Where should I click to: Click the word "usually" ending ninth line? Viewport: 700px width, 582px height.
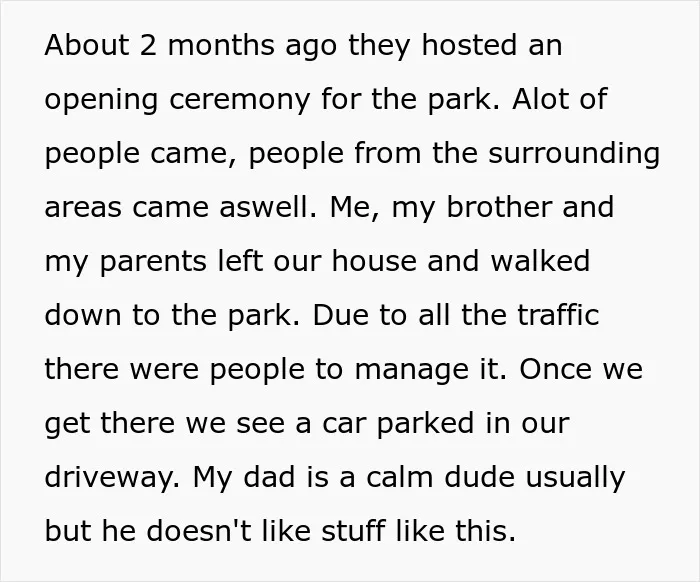coord(575,478)
